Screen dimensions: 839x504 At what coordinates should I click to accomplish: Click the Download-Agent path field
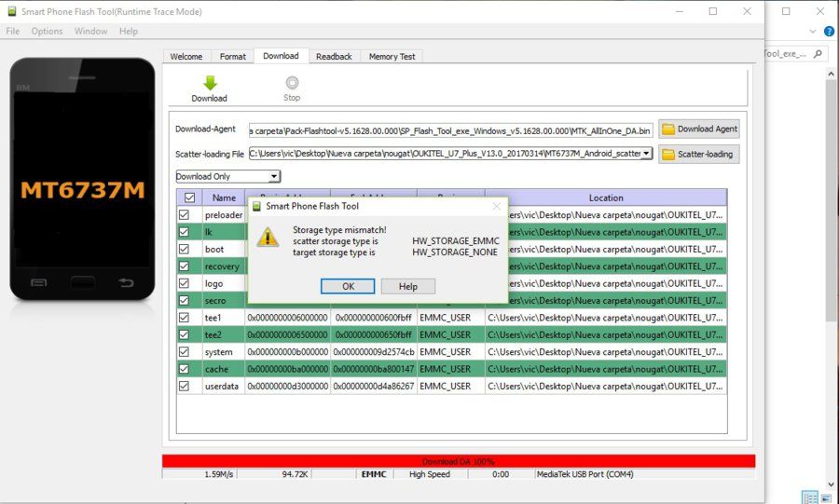450,130
